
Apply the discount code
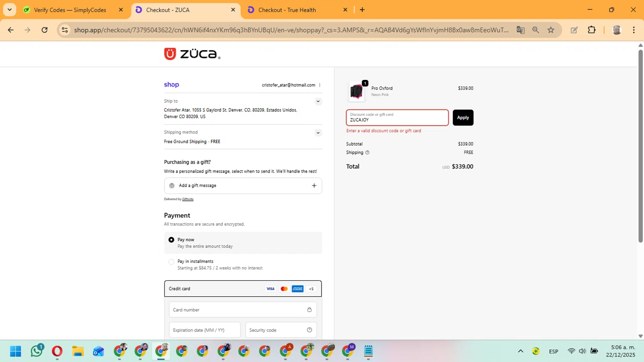(x=463, y=118)
